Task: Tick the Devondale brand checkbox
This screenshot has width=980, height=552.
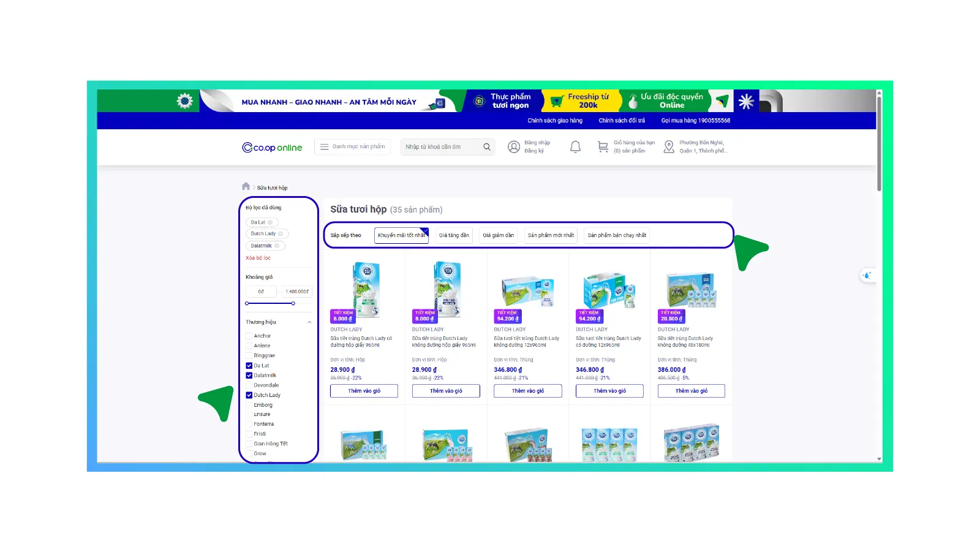Action: tap(249, 385)
